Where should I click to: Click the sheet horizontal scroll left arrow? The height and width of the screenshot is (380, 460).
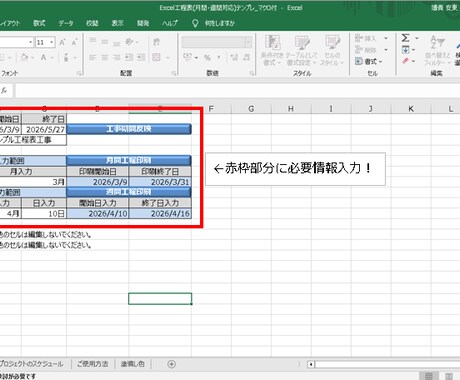pos(311,364)
